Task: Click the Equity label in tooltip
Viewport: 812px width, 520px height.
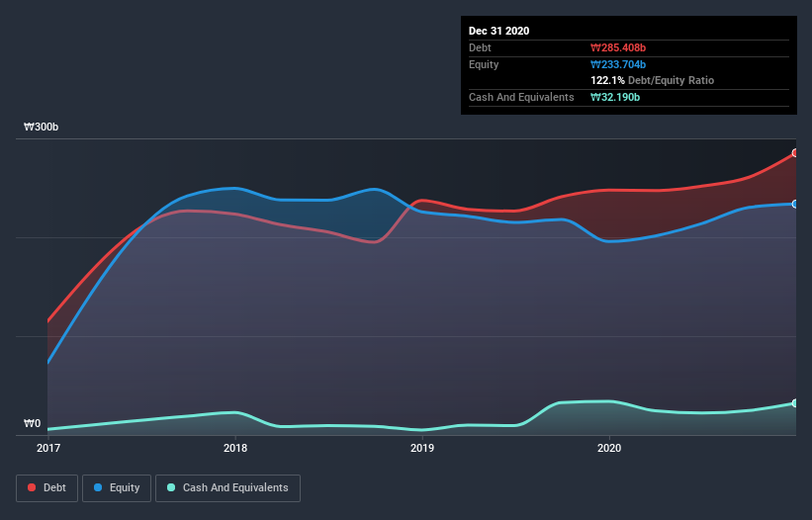Action: tap(484, 64)
